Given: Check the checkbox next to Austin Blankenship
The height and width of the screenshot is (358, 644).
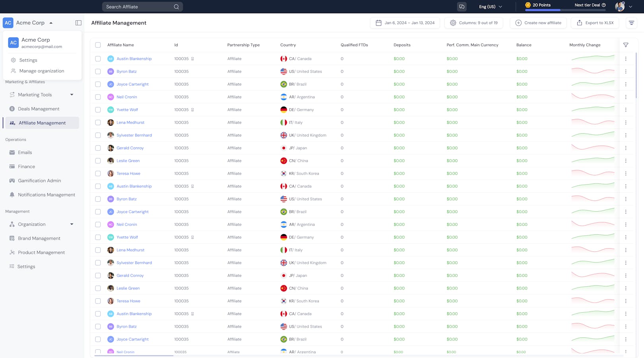Looking at the screenshot, I should click(98, 58).
